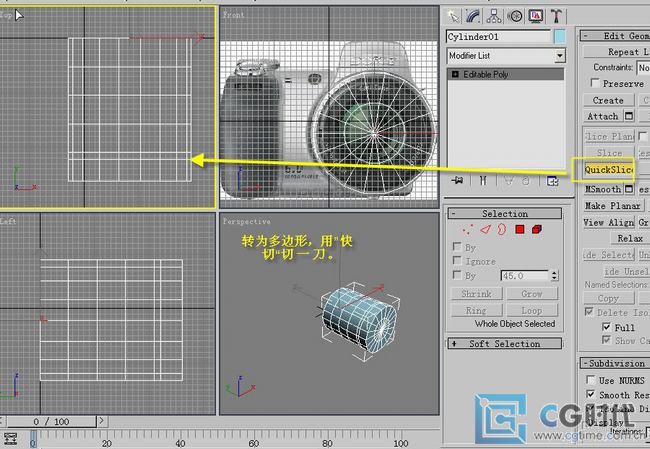Image resolution: width=650 pixels, height=449 pixels.
Task: Click the Left viewport label
Action: point(7,221)
